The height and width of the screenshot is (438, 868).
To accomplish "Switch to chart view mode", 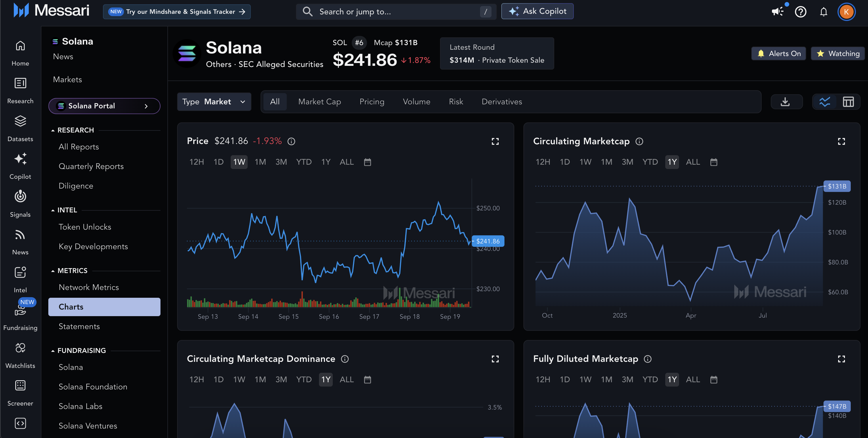I will (x=825, y=102).
